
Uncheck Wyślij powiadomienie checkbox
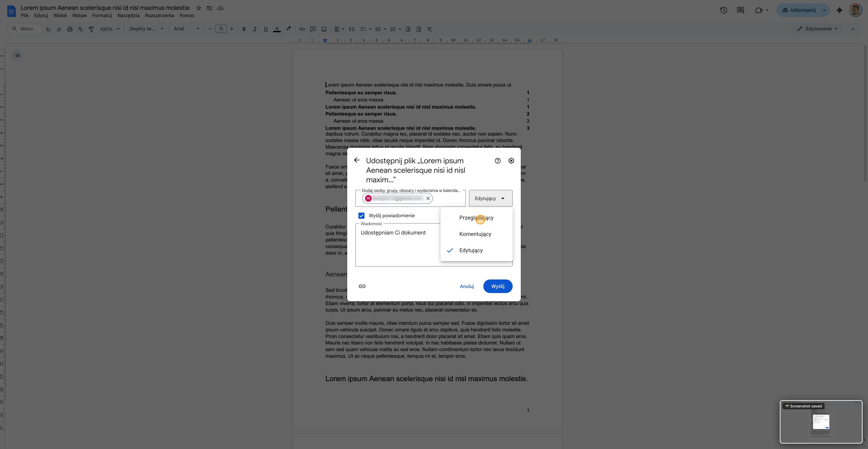361,216
